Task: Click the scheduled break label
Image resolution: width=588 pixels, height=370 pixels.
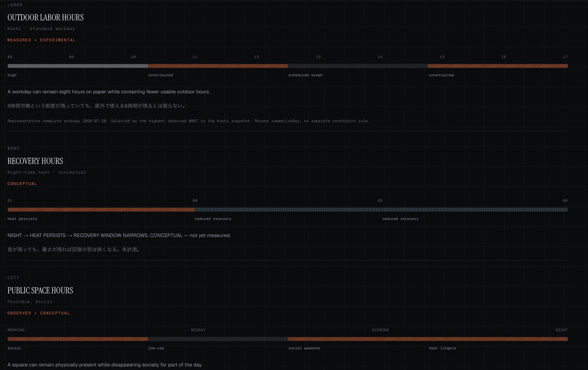Action: [x=305, y=75]
